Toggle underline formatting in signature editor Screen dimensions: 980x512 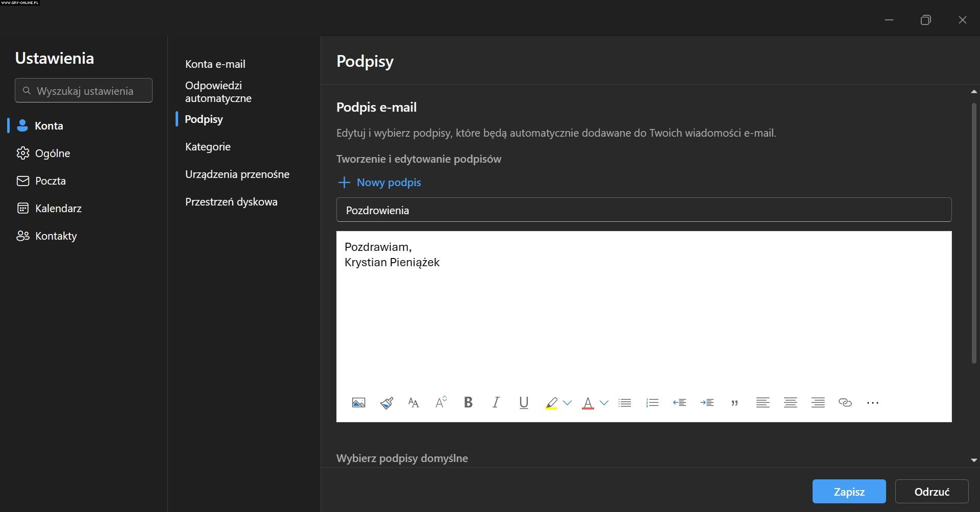click(523, 403)
